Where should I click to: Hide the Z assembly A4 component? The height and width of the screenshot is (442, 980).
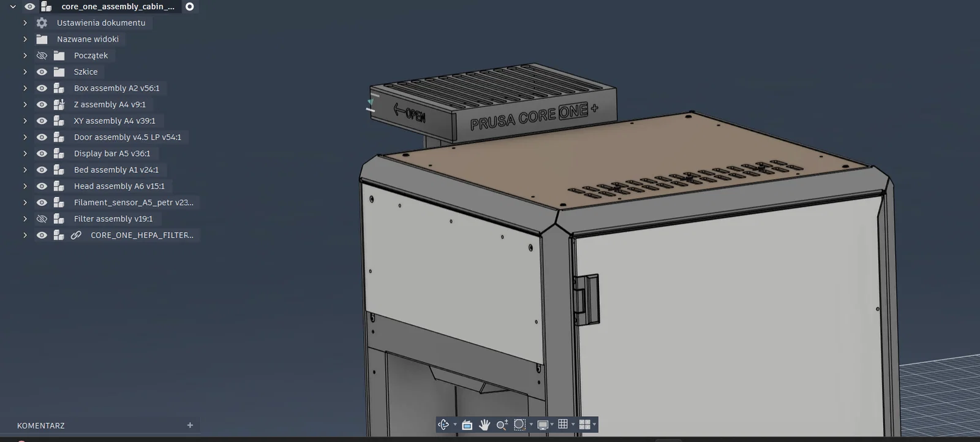[42, 105]
